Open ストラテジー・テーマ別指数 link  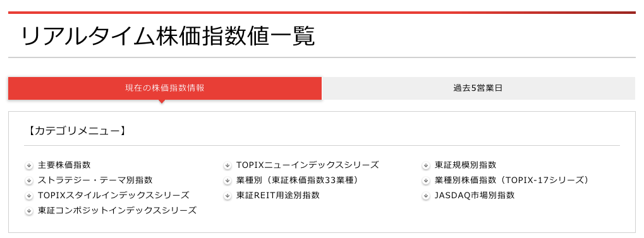click(x=95, y=180)
